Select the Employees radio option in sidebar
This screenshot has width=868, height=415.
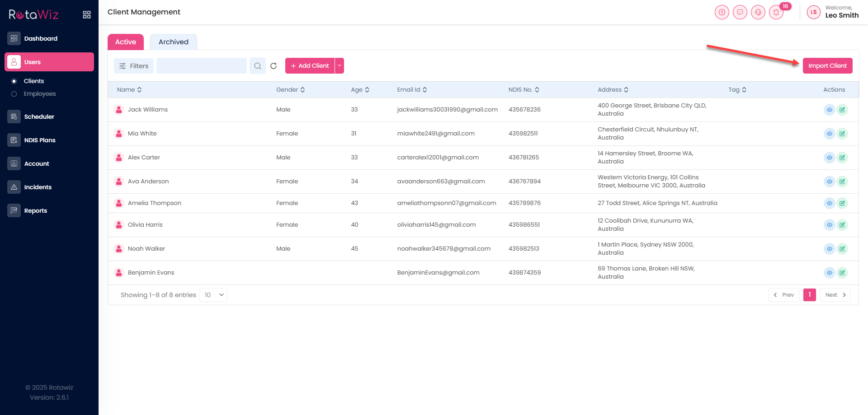pyautogui.click(x=14, y=94)
